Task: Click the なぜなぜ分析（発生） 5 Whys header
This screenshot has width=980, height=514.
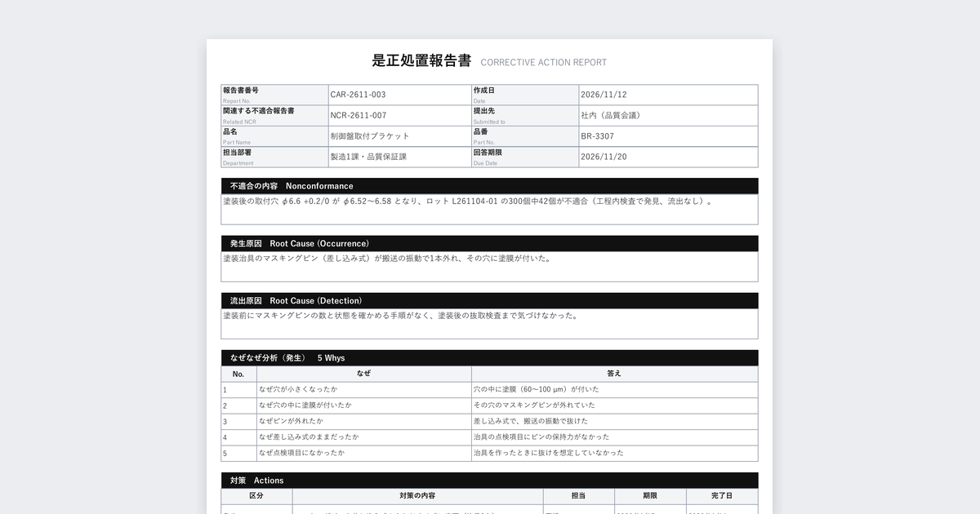Action: click(x=489, y=358)
